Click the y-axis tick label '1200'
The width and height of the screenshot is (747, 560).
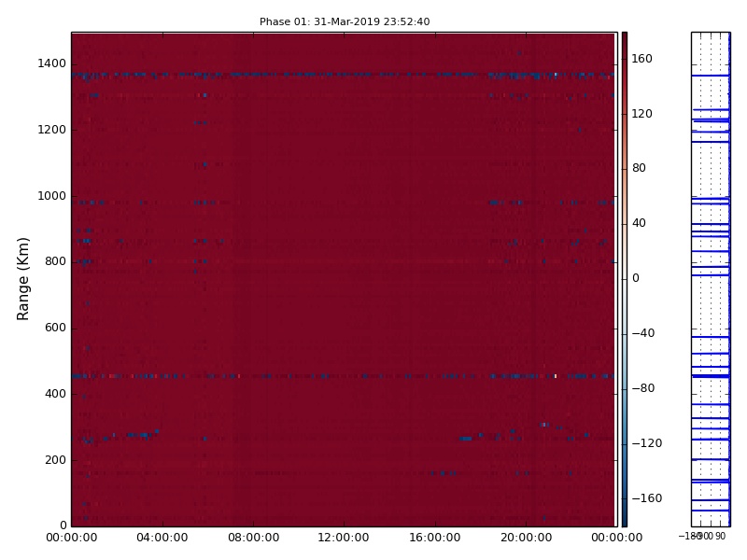52,130
